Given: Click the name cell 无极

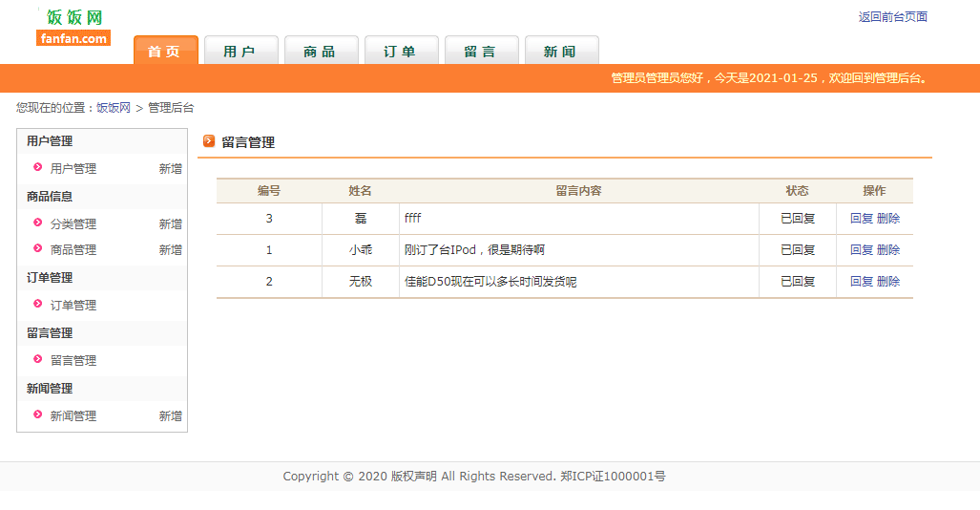Looking at the screenshot, I should tap(361, 282).
